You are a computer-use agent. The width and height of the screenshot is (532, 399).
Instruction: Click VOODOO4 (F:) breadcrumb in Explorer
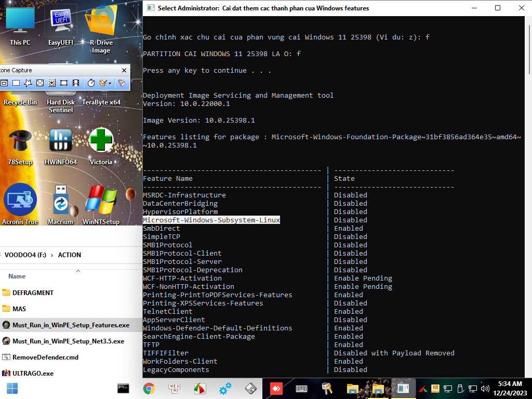25,255
